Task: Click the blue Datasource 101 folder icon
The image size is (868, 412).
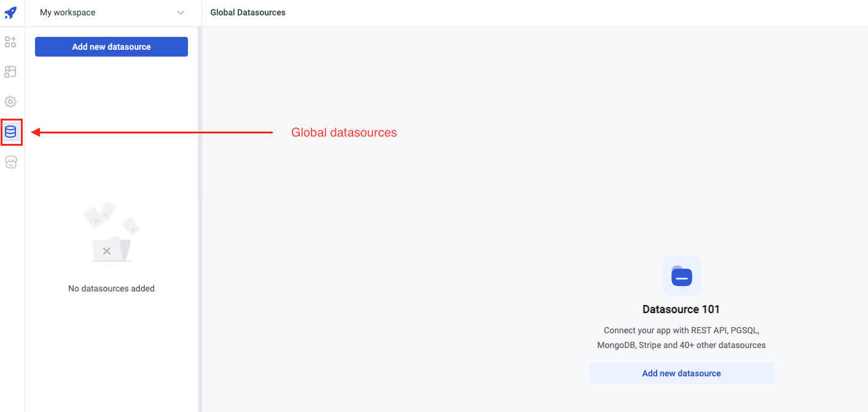Action: coord(681,276)
